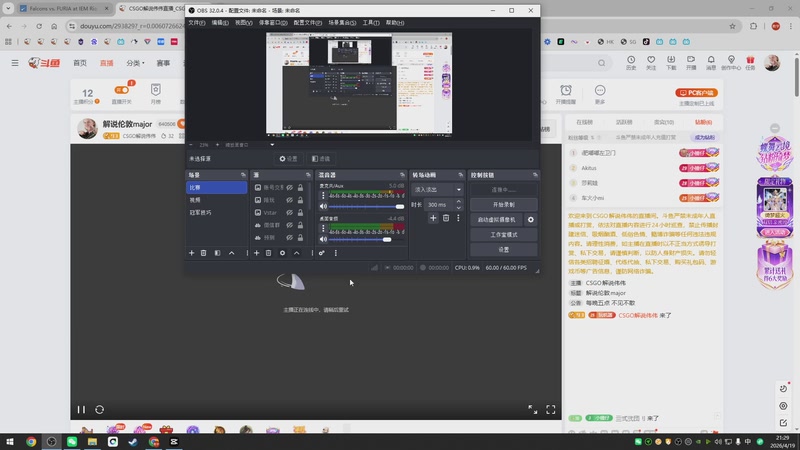The width and height of the screenshot is (800, 450).
Task: Click Douyu search magnifier icon
Action: (x=602, y=63)
